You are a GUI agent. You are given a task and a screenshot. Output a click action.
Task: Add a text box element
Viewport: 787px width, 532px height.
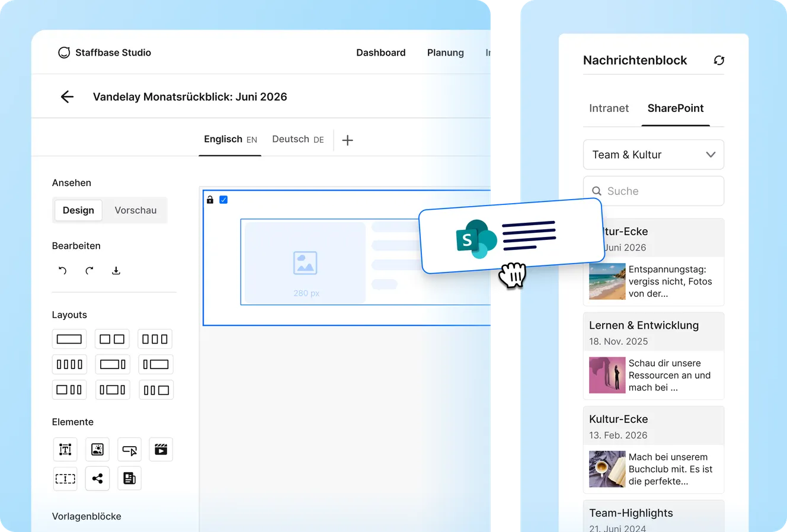[65, 450]
